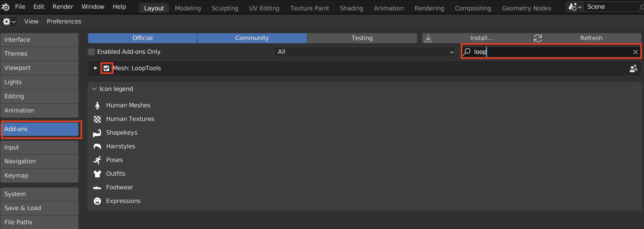Open the All category dropdown

[x=364, y=52]
